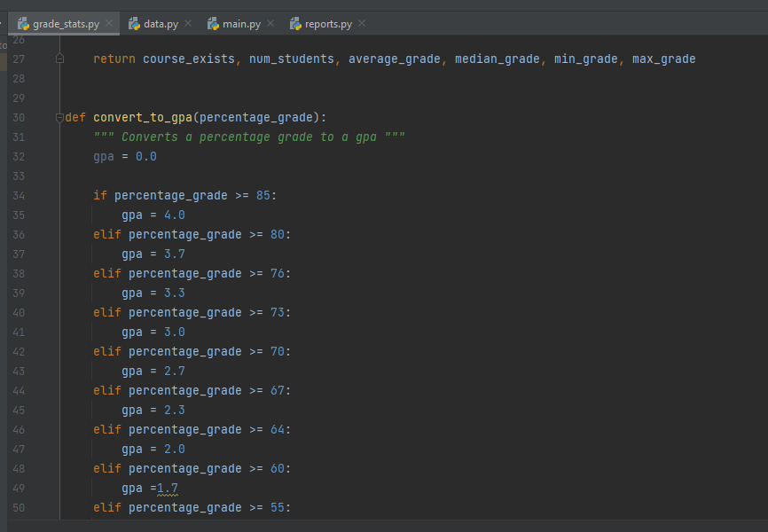
Task: Close the main.py tab
Action: click(x=270, y=24)
